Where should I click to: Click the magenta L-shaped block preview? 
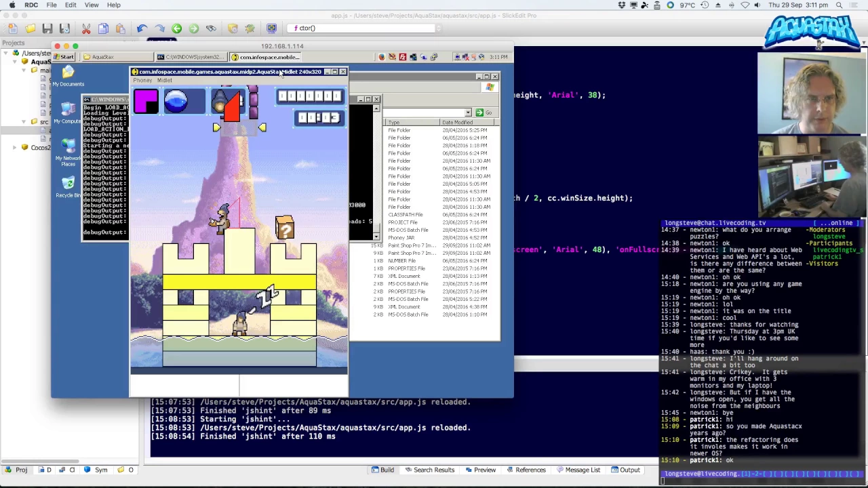coord(146,102)
